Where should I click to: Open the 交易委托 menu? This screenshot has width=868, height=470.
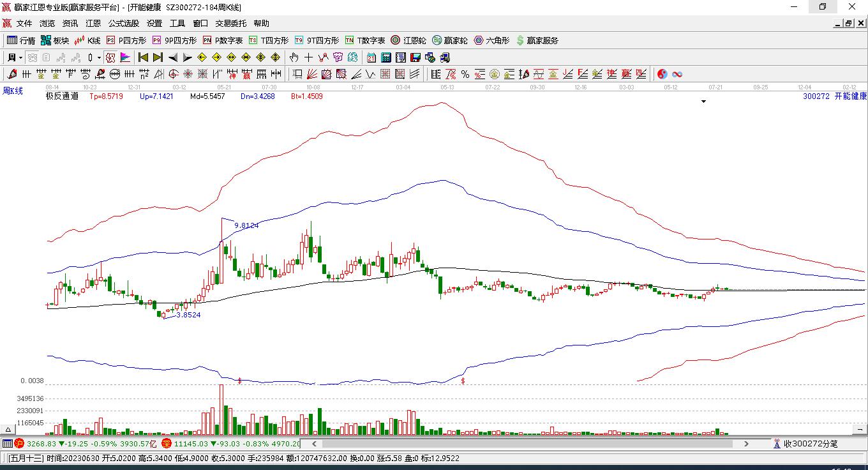pos(231,24)
